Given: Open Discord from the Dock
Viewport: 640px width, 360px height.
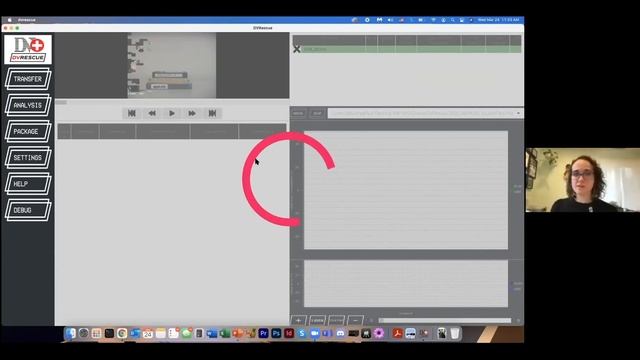Looking at the screenshot, I should point(340,333).
